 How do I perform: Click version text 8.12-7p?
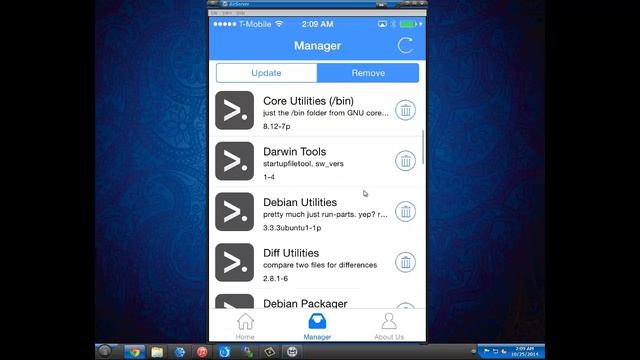pyautogui.click(x=277, y=127)
